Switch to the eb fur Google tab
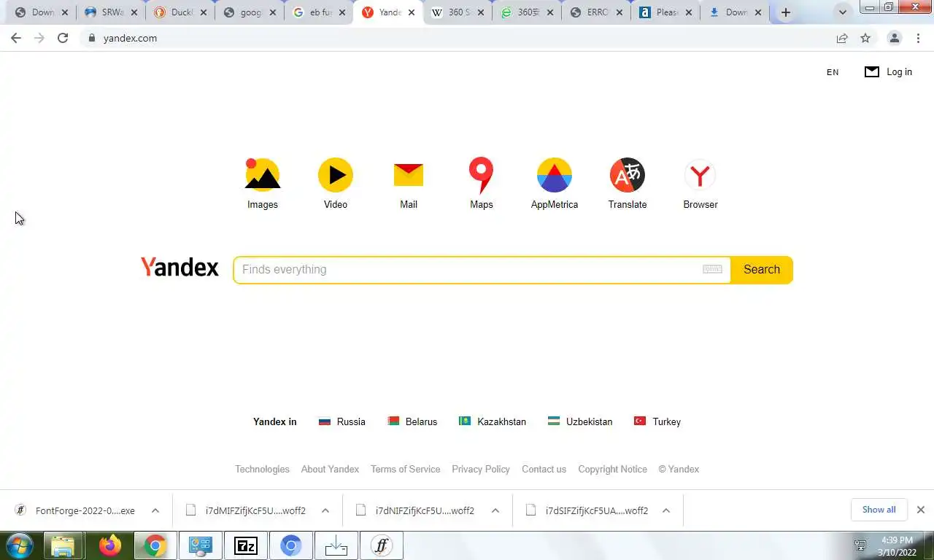The height and width of the screenshot is (560, 934). (x=318, y=12)
